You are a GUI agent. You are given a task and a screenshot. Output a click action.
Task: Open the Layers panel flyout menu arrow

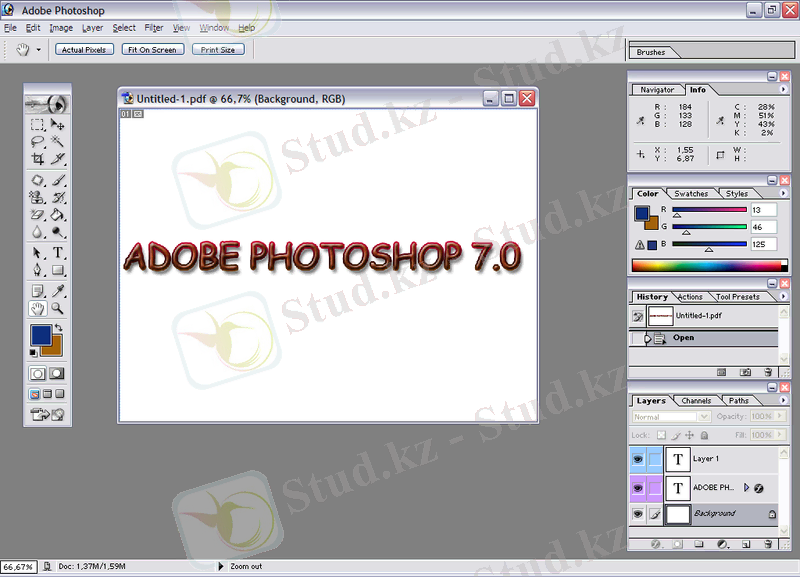click(x=783, y=401)
